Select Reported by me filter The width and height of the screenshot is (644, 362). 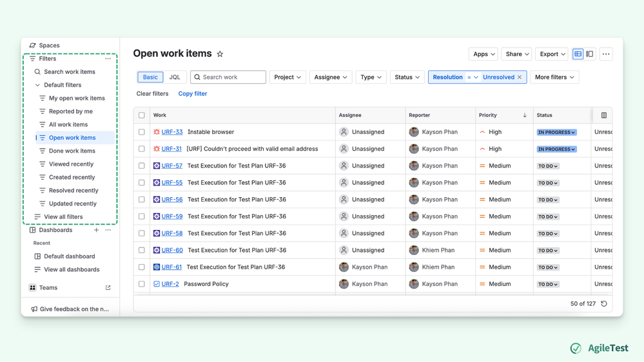[x=72, y=111]
